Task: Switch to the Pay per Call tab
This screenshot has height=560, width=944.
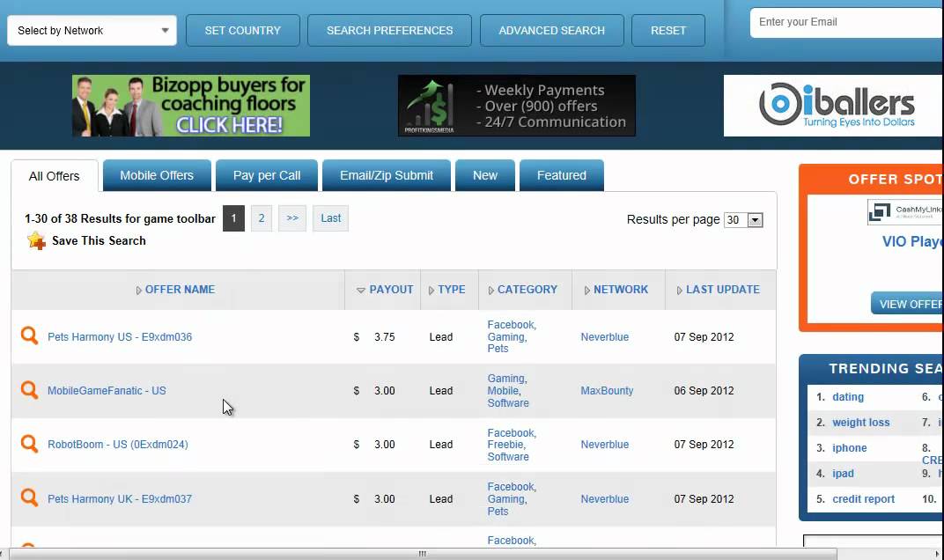Action: (x=267, y=175)
